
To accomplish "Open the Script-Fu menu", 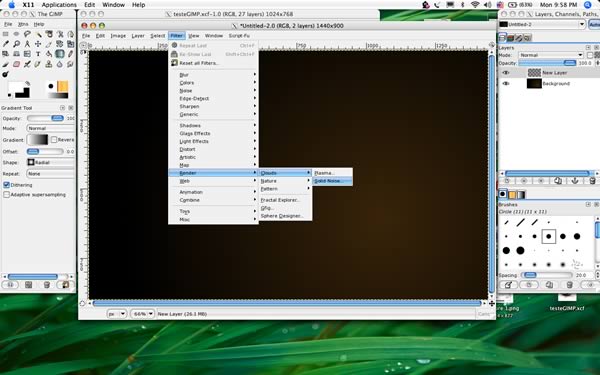I will (x=239, y=36).
